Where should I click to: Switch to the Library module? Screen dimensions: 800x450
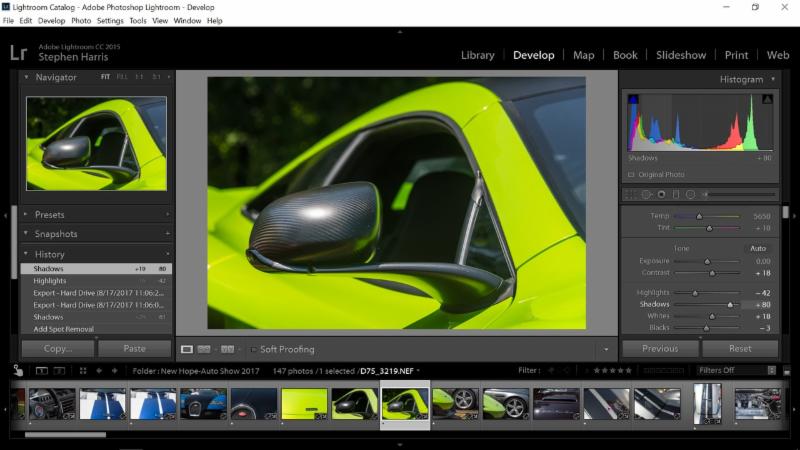[478, 55]
